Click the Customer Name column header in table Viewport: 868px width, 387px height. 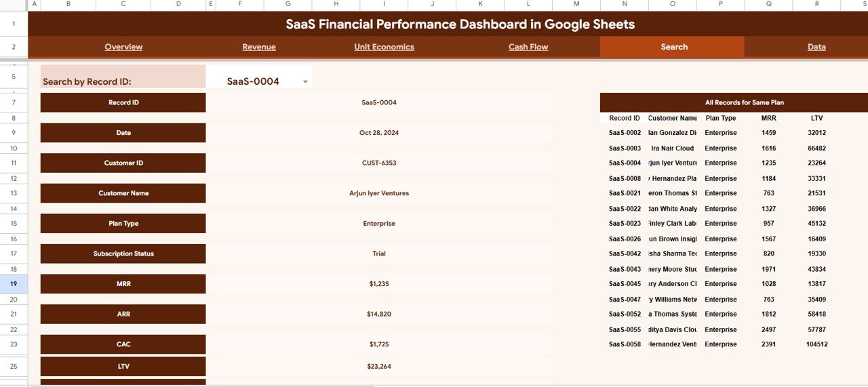[x=673, y=118]
